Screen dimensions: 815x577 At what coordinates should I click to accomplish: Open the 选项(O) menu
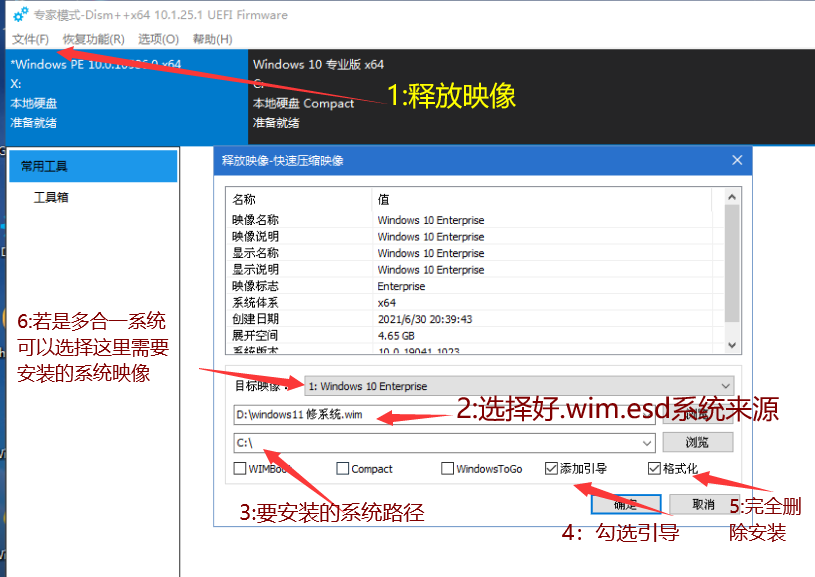(159, 39)
